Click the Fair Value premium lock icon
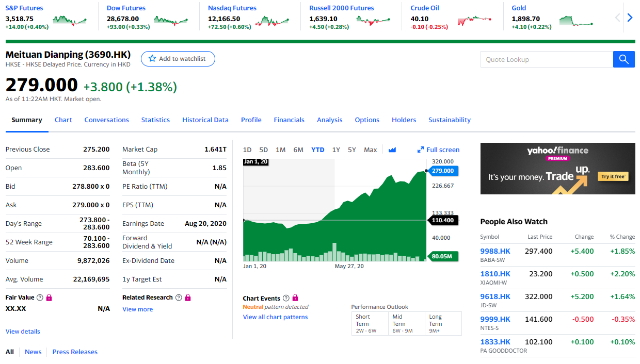Viewport: 640px width, 364px height. (49, 297)
